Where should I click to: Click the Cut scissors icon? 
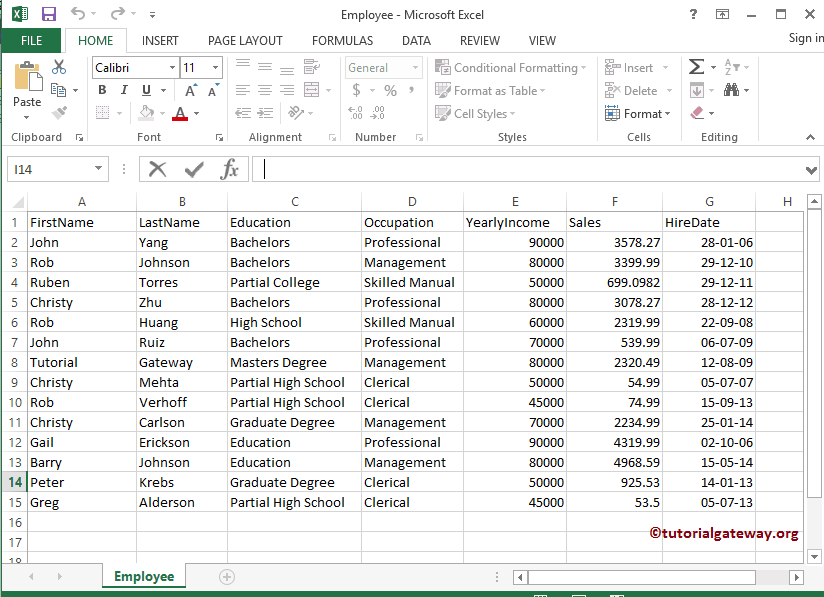pos(58,67)
